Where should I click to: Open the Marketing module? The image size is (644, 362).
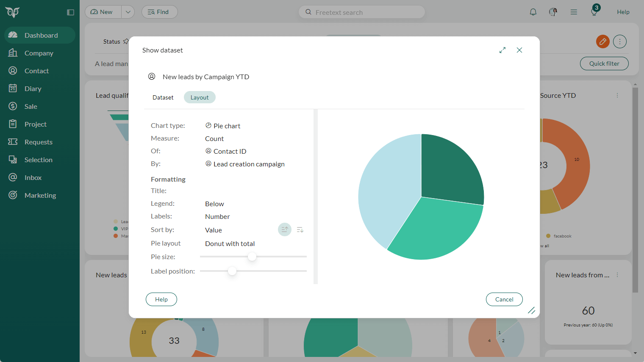point(40,195)
